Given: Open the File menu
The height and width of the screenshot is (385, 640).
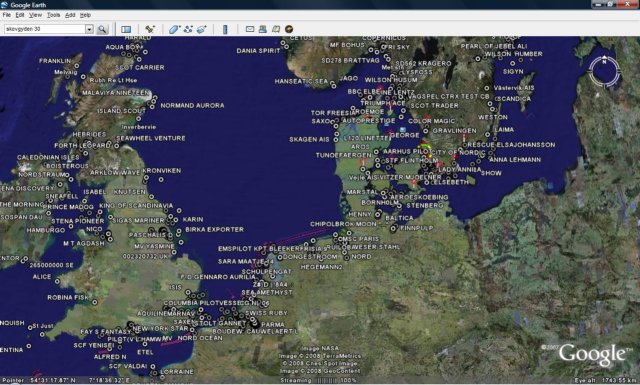Looking at the screenshot, I should click(7, 15).
